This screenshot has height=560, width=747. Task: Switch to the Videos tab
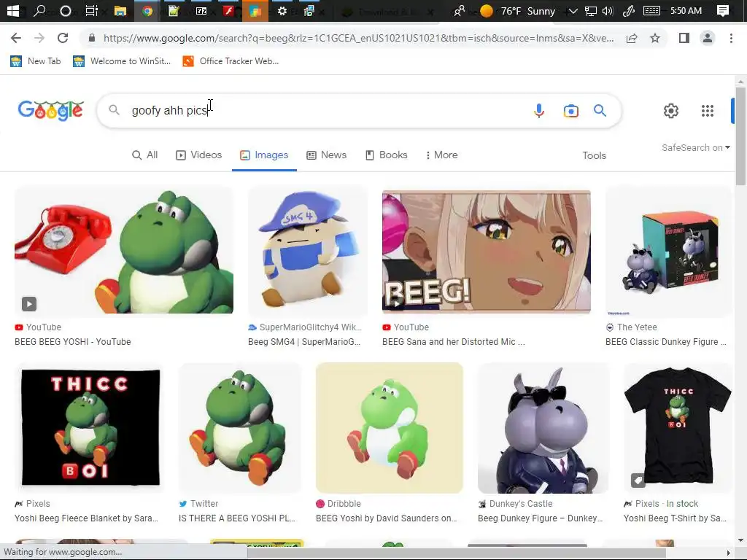pos(199,155)
